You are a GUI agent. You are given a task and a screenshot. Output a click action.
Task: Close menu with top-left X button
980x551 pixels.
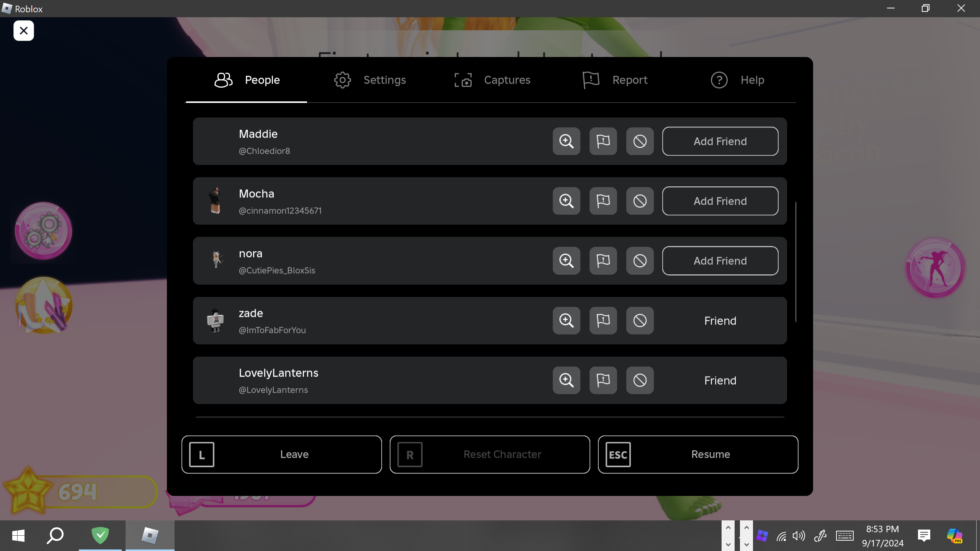[x=24, y=31]
